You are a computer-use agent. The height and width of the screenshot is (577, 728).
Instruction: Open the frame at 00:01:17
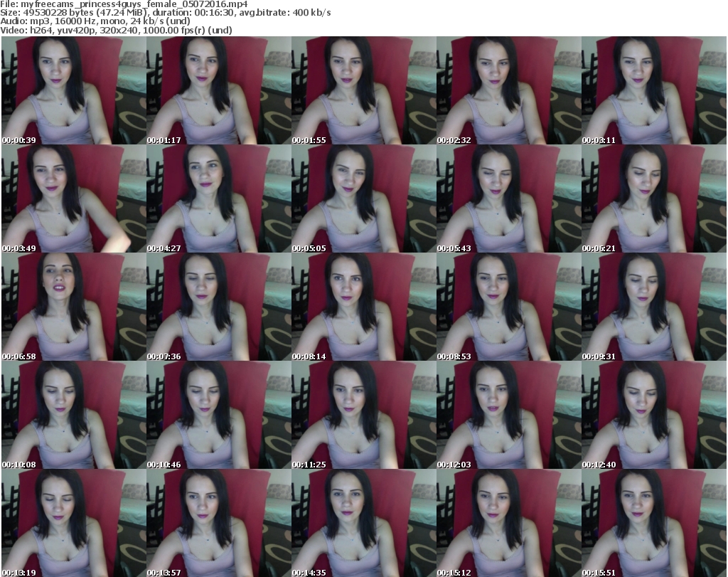coord(219,90)
